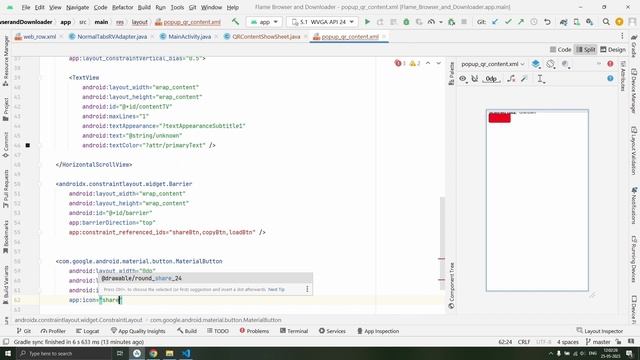Click the infer constraints wand icon

point(524,79)
